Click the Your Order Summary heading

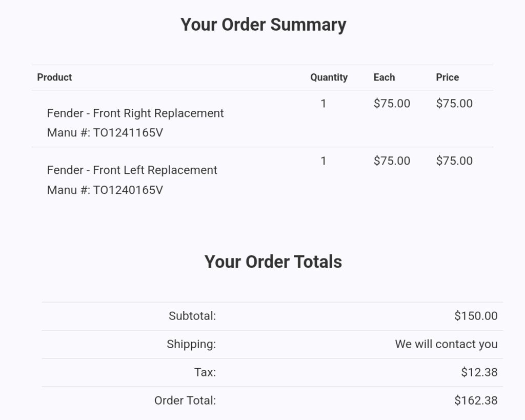tap(263, 25)
